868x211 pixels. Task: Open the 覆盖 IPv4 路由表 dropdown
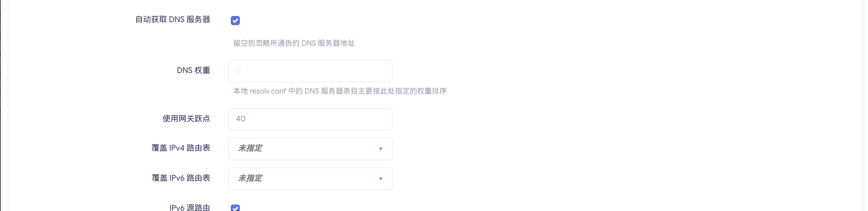coord(310,149)
